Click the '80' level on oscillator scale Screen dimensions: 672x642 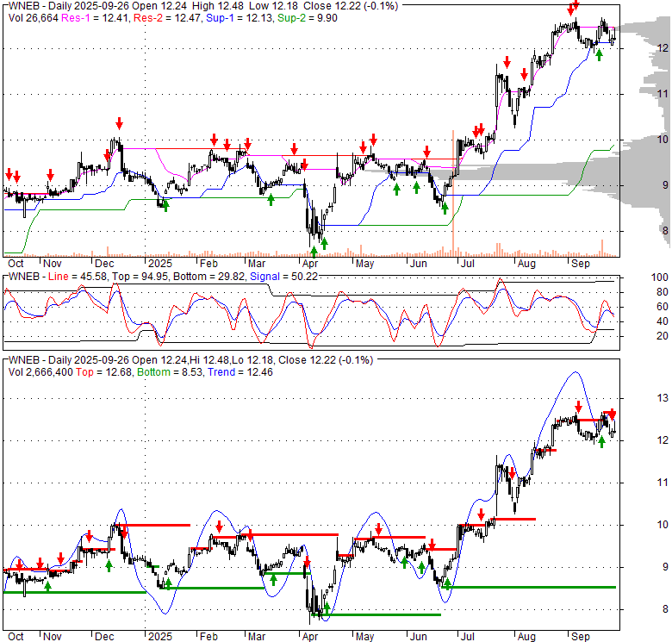point(663,292)
